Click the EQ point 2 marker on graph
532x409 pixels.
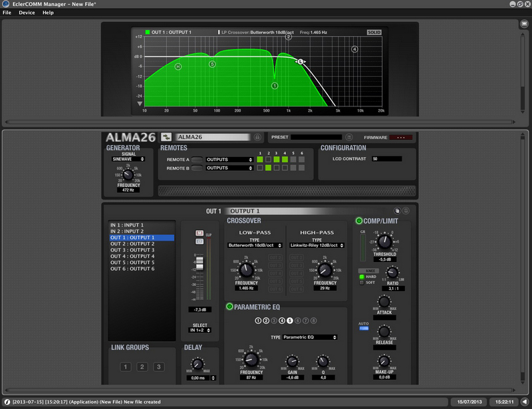click(289, 37)
